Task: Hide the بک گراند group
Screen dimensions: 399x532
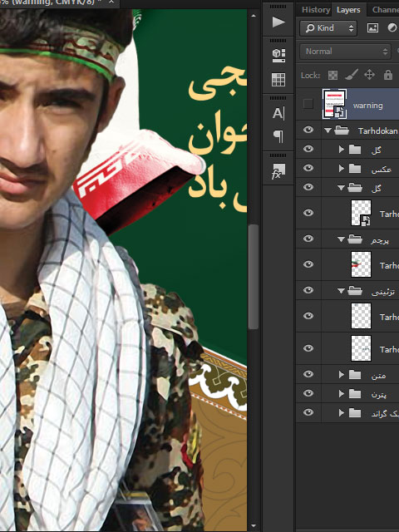Action: (308, 412)
